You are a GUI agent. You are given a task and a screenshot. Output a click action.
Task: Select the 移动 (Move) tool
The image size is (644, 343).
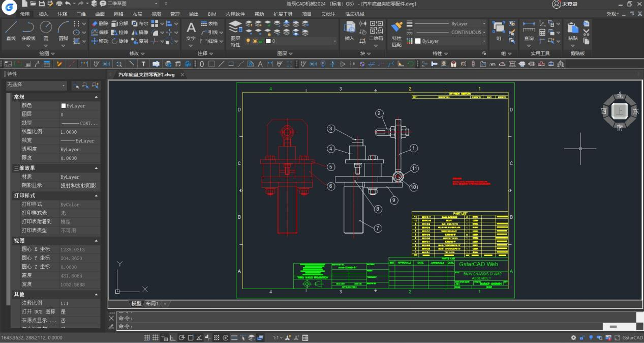[103, 41]
